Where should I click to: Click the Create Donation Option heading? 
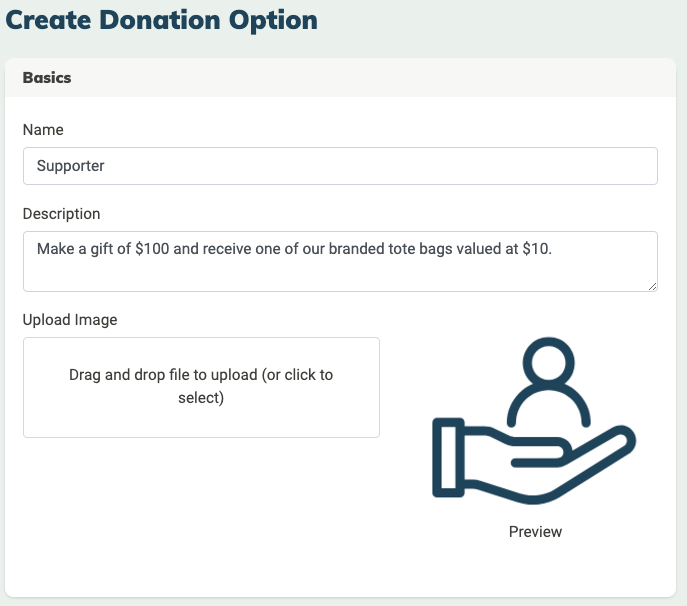(161, 21)
